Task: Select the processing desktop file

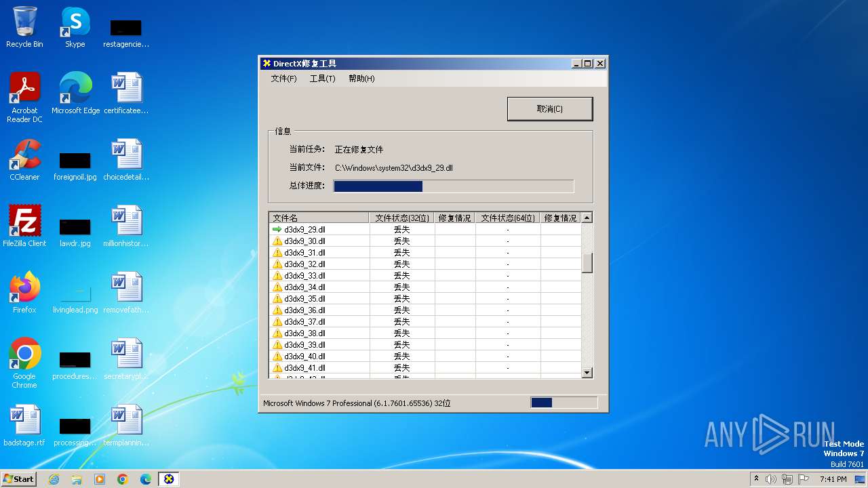Action: tap(75, 432)
